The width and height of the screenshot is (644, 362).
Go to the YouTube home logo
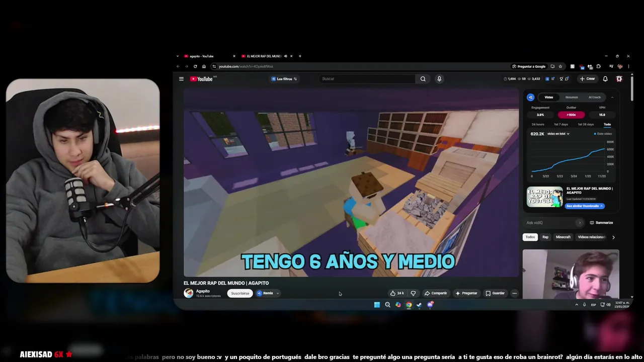201,79
